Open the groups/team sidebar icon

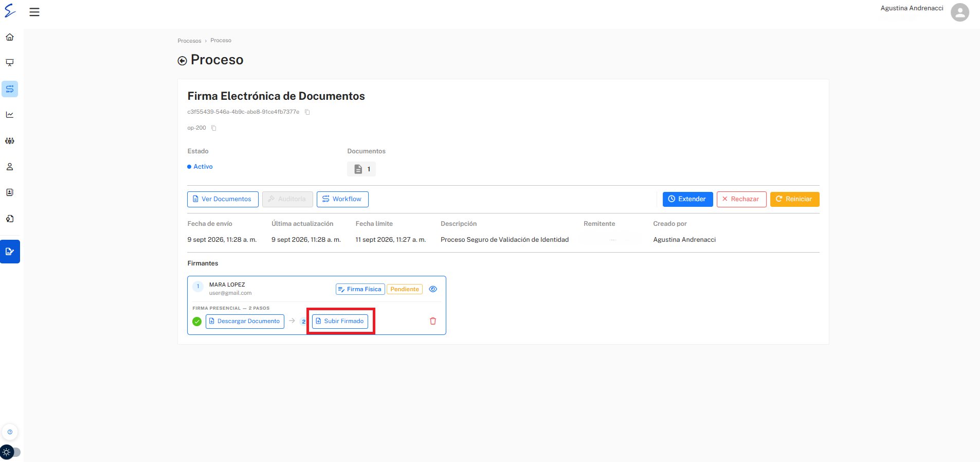tap(10, 141)
